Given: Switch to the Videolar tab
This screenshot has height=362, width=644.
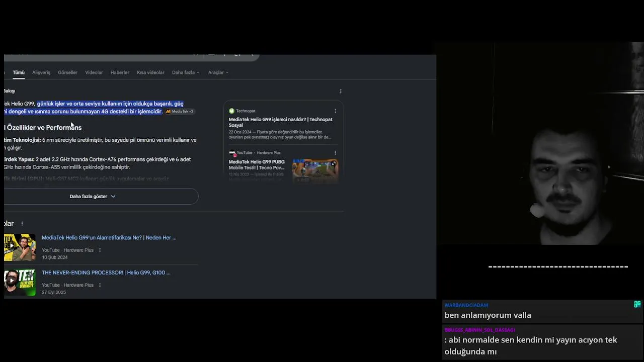Looking at the screenshot, I should point(94,72).
